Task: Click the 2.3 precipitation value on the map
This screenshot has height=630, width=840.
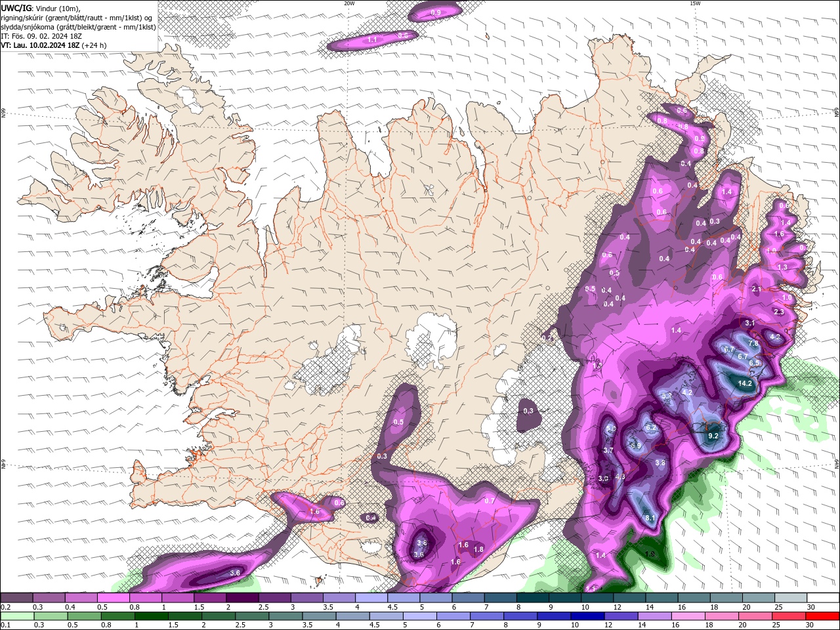Action: (x=779, y=312)
